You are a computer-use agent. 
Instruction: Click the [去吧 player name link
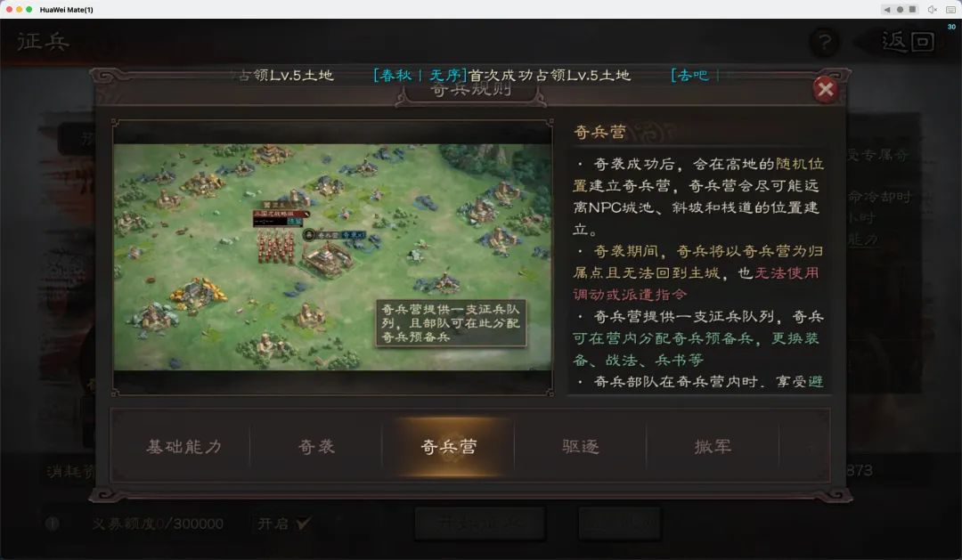[690, 76]
